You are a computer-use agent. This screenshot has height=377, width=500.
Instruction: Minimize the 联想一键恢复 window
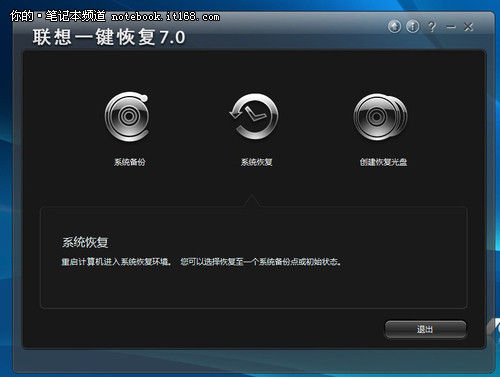click(x=451, y=27)
